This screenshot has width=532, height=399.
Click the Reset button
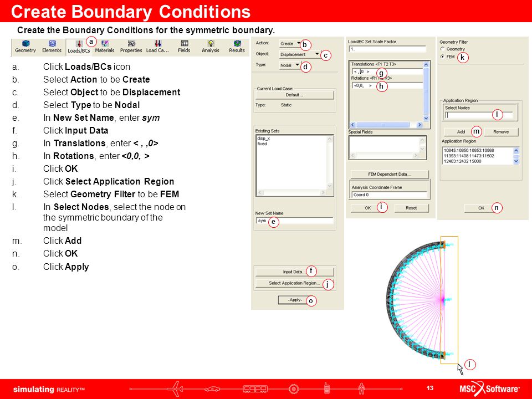tap(411, 208)
